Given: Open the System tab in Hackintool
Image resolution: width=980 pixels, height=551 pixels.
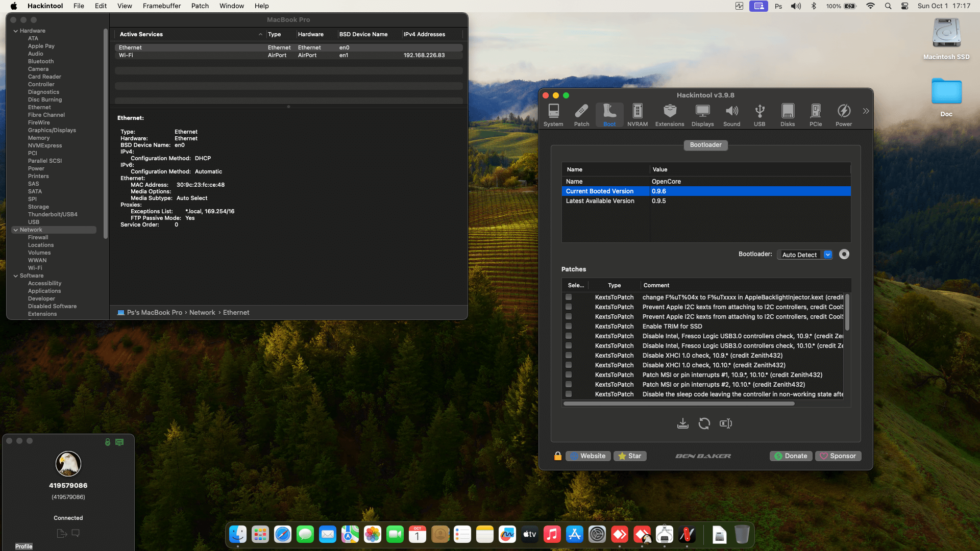Looking at the screenshot, I should pyautogui.click(x=553, y=115).
